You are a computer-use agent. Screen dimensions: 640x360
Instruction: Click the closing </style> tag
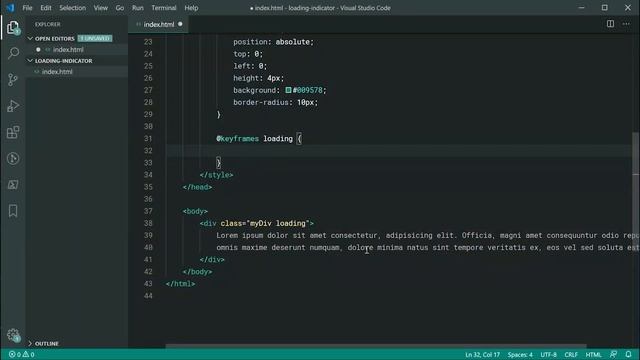pos(216,175)
